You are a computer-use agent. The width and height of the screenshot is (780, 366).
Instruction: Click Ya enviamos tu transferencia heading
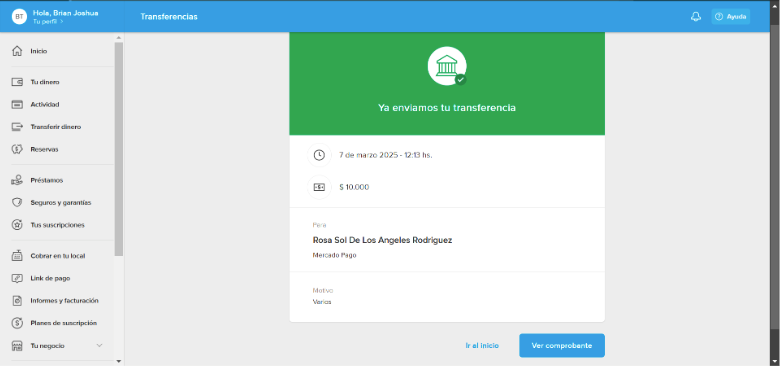[447, 107]
